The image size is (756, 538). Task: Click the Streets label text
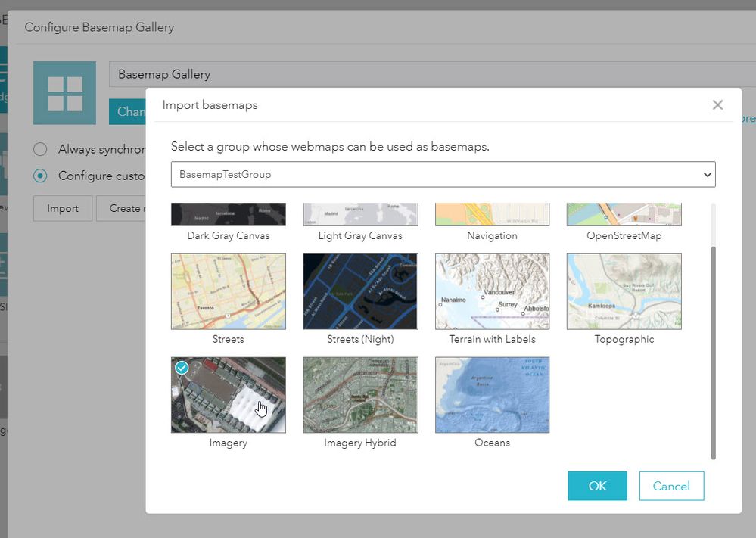pos(229,339)
